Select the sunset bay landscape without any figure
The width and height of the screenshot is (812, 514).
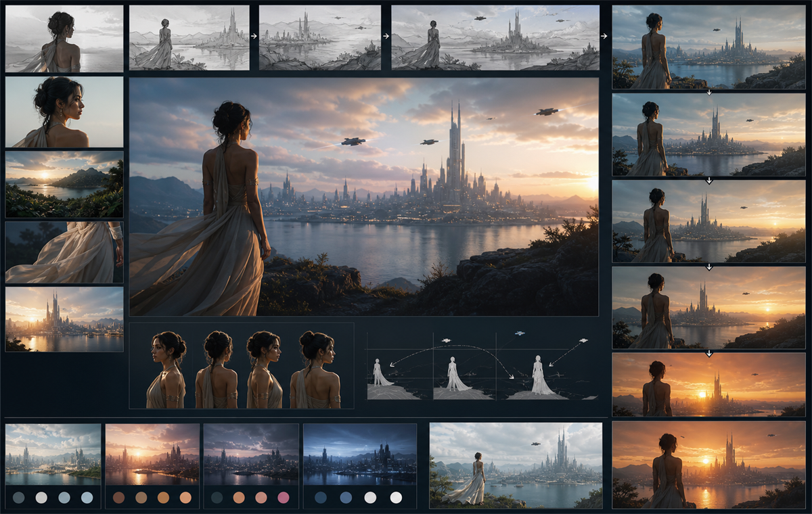[x=64, y=184]
